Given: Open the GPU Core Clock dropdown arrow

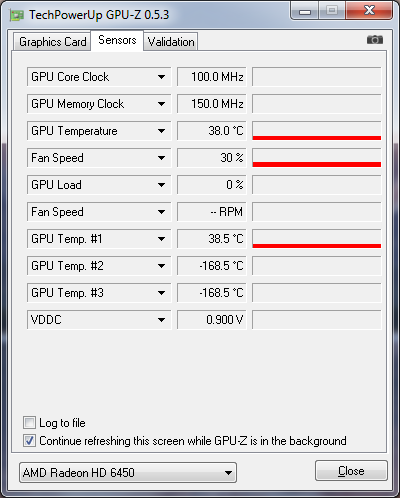Looking at the screenshot, I should 162,77.
